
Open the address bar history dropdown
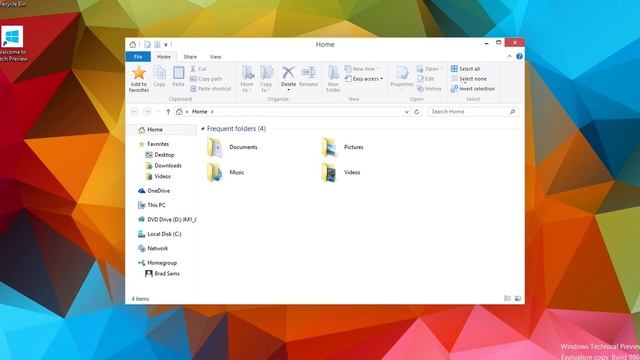click(x=407, y=111)
